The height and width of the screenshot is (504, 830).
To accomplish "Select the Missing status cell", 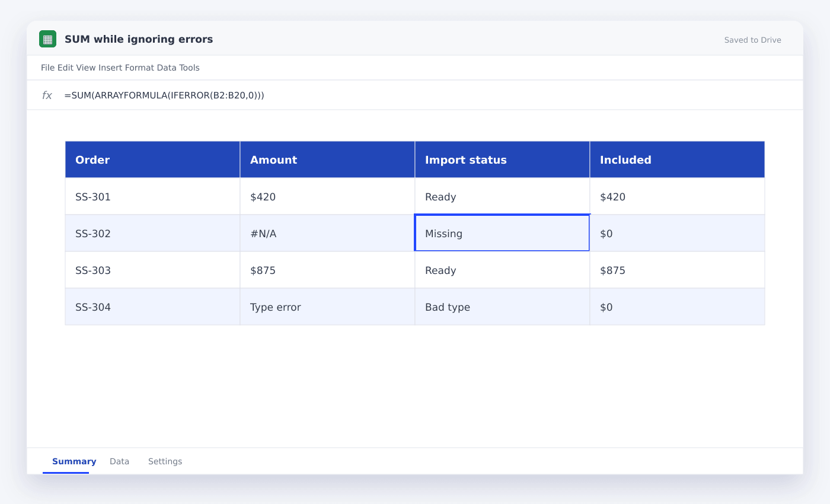I will [502, 233].
